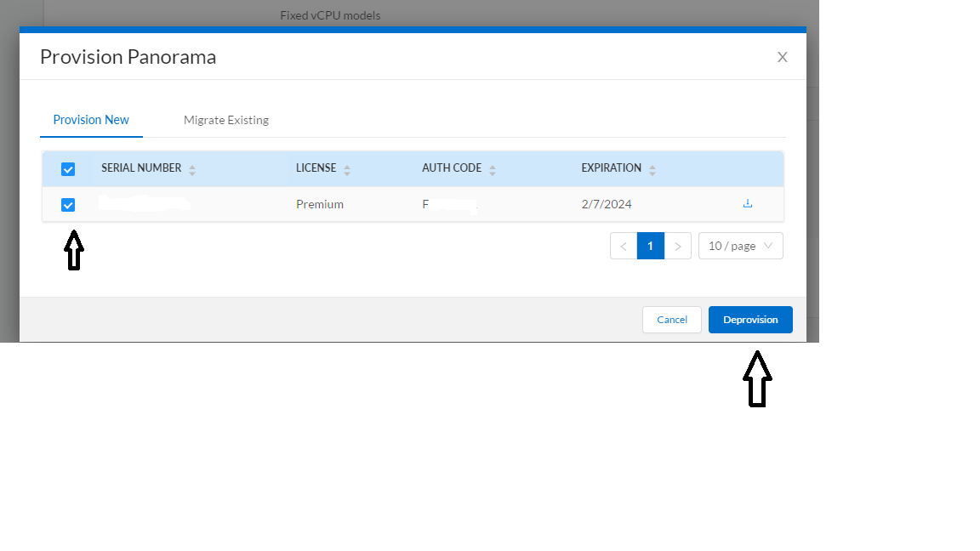Image resolution: width=980 pixels, height=551 pixels.
Task: Click the 2/7/2024 expiration cell
Action: tap(607, 204)
